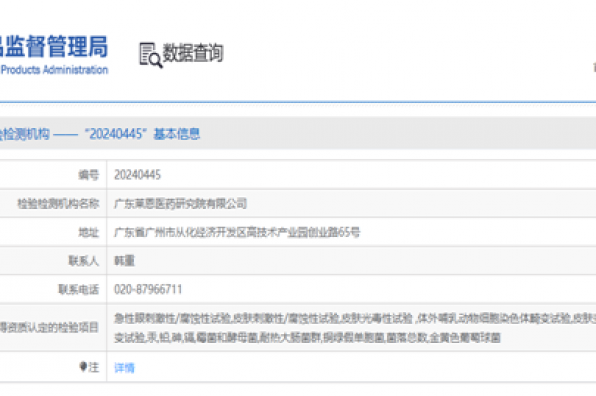The image size is (596, 396).
Task: Click the 广东莱恩医药研究院有限公司 organization name
Action: [181, 204]
